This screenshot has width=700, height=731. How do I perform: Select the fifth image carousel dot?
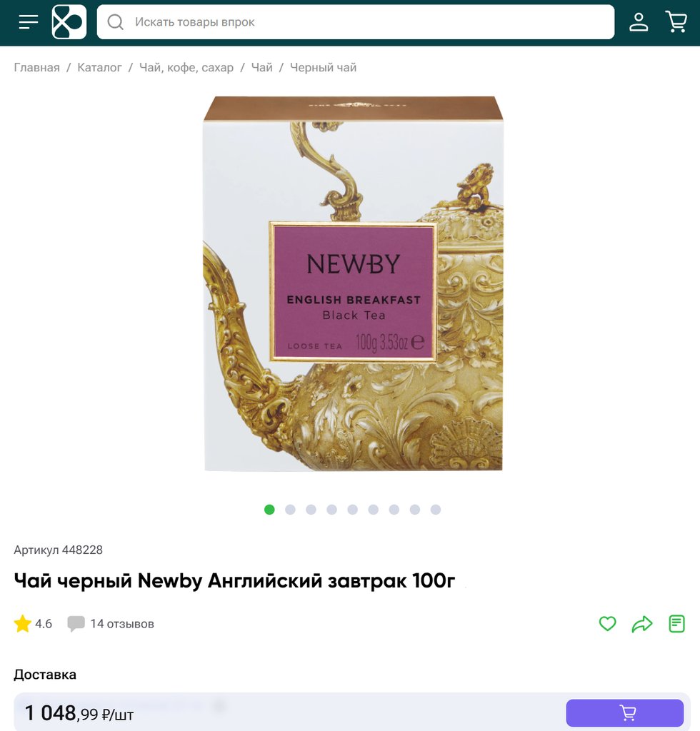point(353,510)
